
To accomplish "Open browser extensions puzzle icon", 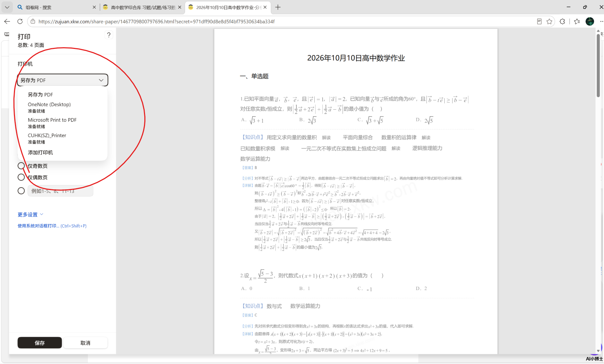I will point(563,21).
